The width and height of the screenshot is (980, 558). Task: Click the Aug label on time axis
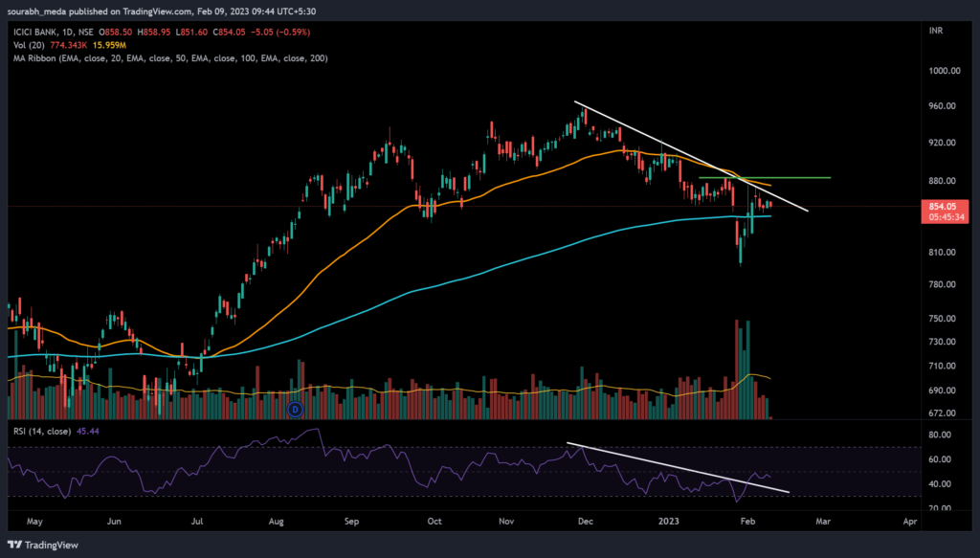pos(276,521)
